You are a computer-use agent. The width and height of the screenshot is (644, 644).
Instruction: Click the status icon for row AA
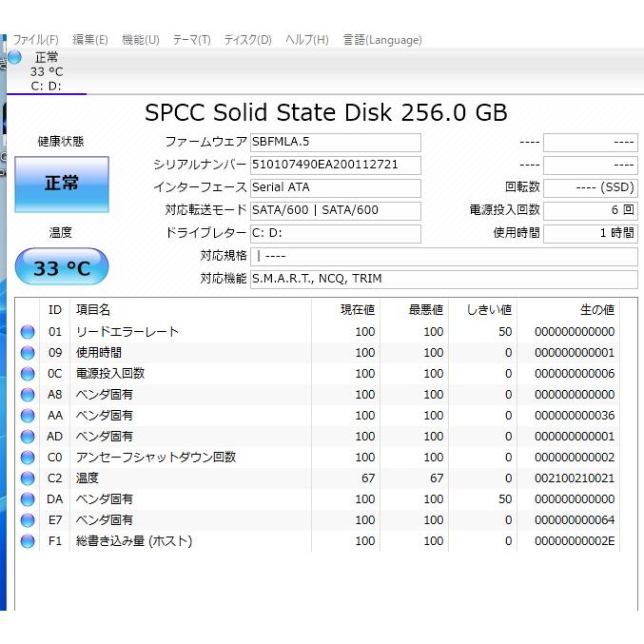point(28,416)
